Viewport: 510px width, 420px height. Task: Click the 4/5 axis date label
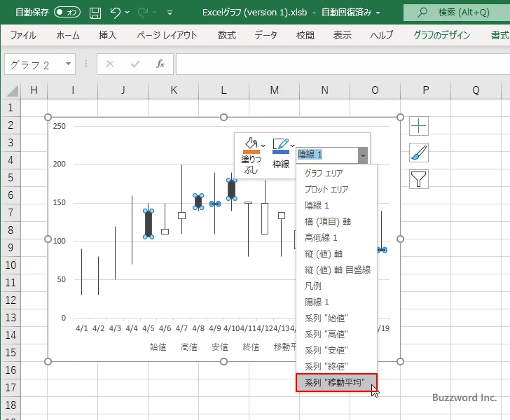point(149,328)
